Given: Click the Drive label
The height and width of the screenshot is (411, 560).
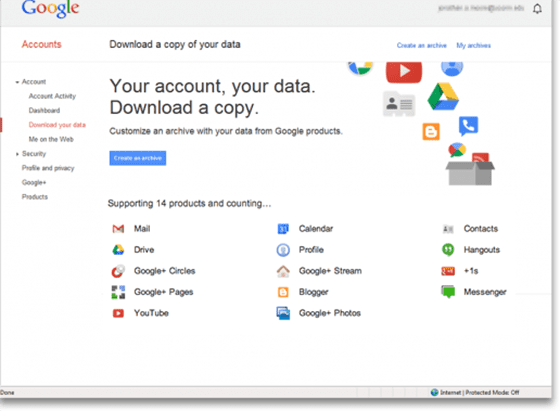Looking at the screenshot, I should pos(144,250).
